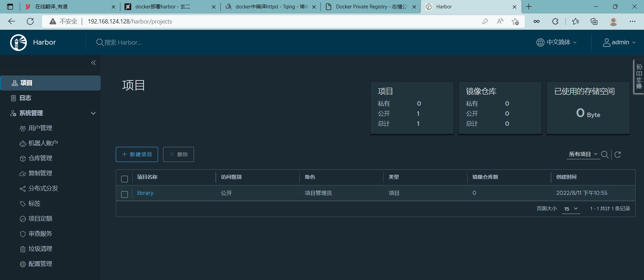Click the Harbor lighthouse logo icon
The width and height of the screenshot is (644, 280).
[18, 42]
